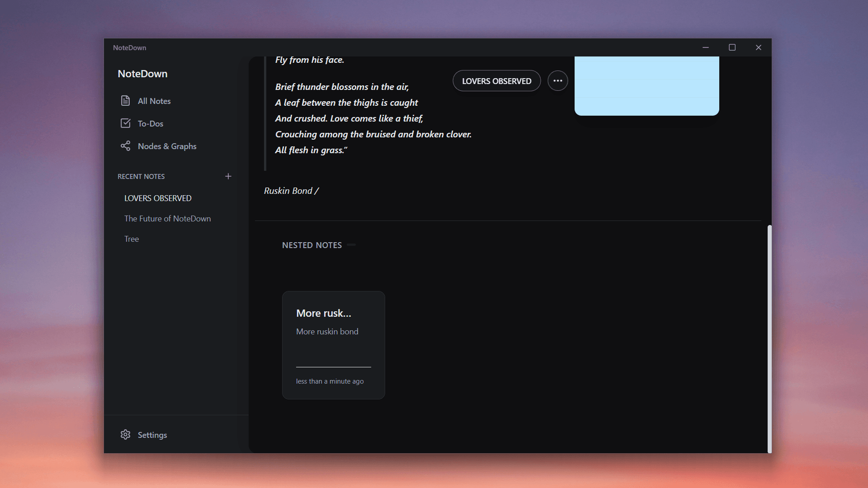The image size is (868, 488).
Task: Click the document icon beside All Notes
Action: coord(125,101)
